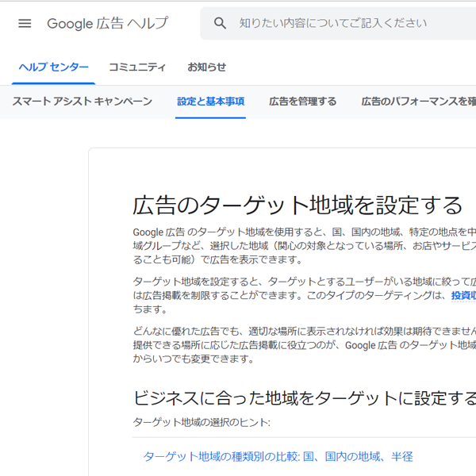Select the 設定と基本事項 section tab
This screenshot has height=476, width=476.
pyautogui.click(x=210, y=101)
